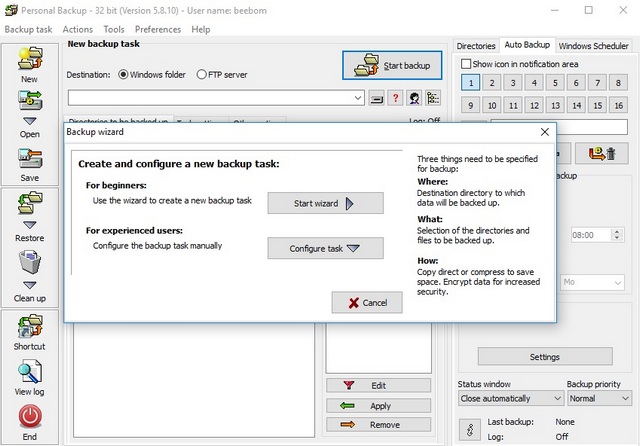This screenshot has height=446, width=640.
Task: Click the Restore icon in sidebar
Action: [30, 203]
